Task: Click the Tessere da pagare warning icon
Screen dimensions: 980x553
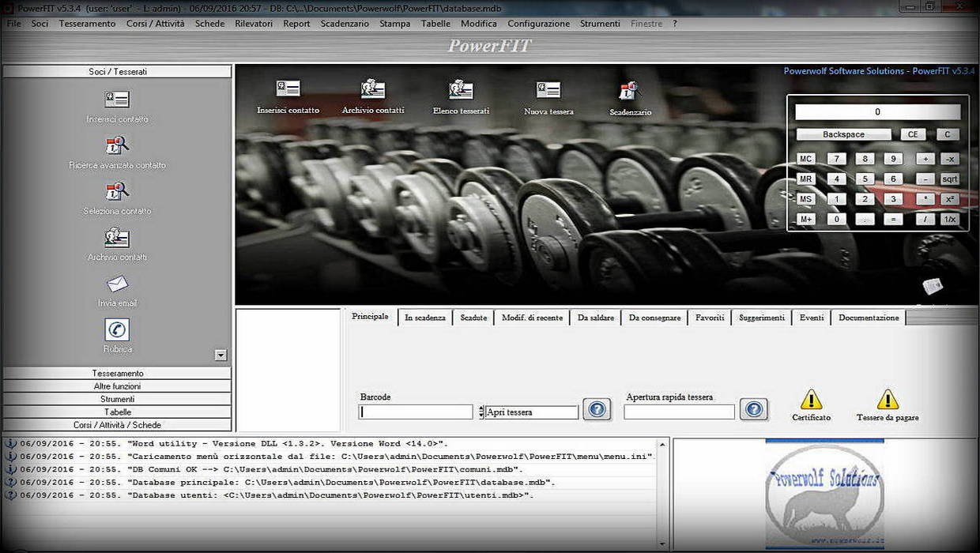Action: coord(888,400)
